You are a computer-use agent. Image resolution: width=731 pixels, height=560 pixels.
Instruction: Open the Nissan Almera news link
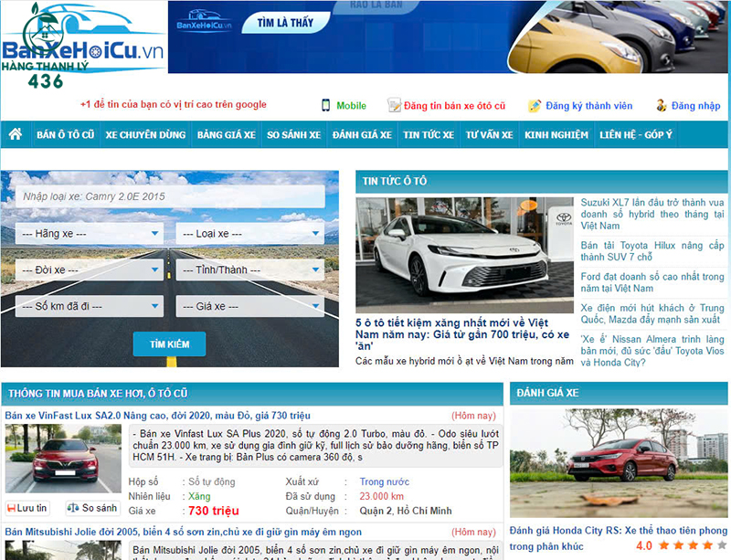(652, 351)
